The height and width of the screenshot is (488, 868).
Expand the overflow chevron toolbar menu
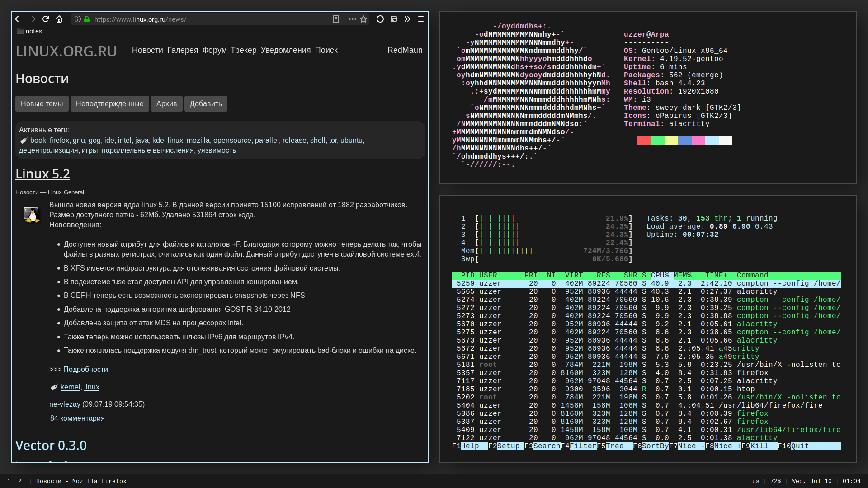tap(407, 19)
